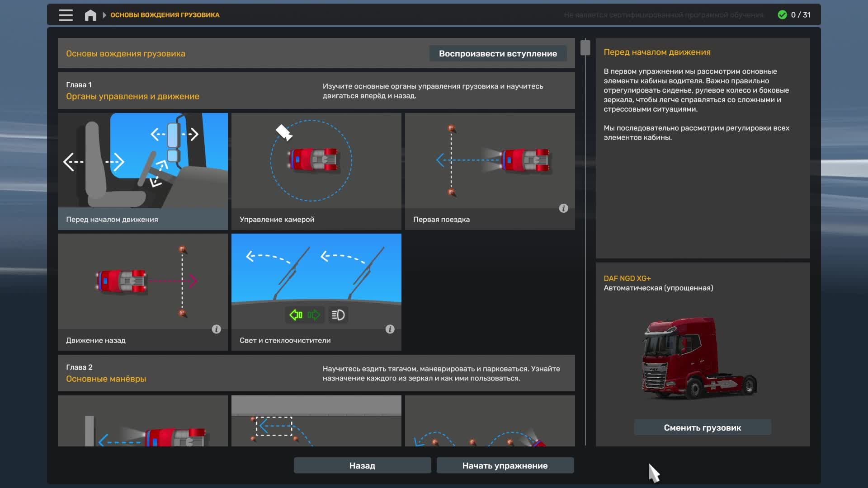This screenshot has width=868, height=488.
Task: Click the DAF NGD XG+ truck name
Action: pos(627,278)
